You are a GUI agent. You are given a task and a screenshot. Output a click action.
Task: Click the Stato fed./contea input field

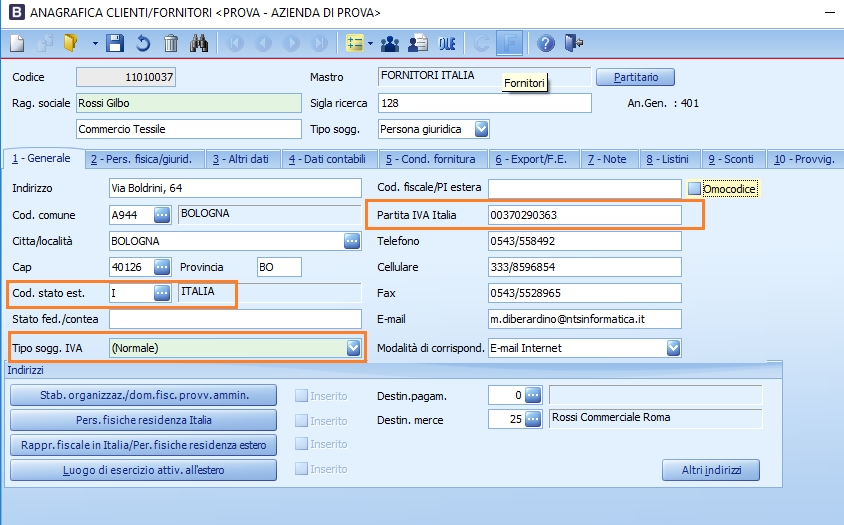pyautogui.click(x=235, y=319)
